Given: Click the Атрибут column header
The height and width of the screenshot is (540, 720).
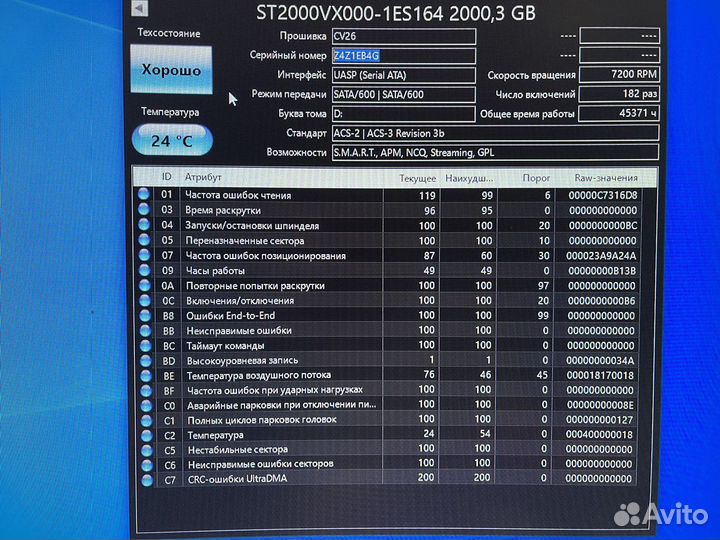Looking at the screenshot, I should click(203, 177).
